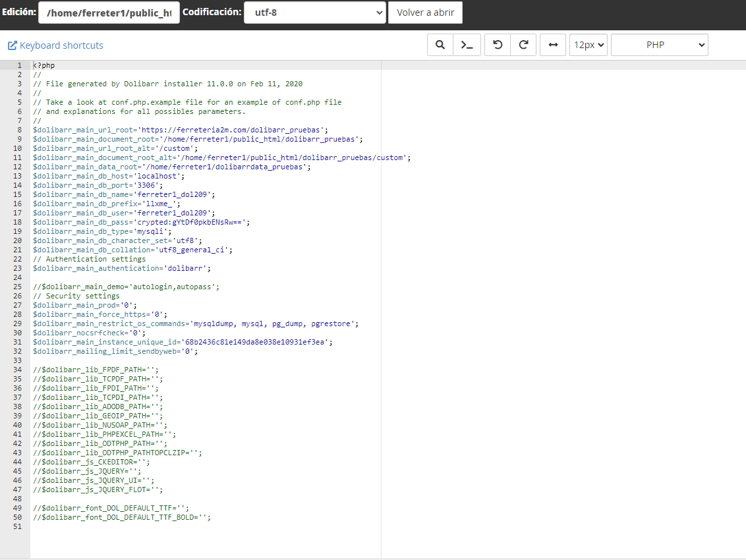Screen dimensions: 746x560
Task: Redo the last undone edit
Action: [x=523, y=45]
